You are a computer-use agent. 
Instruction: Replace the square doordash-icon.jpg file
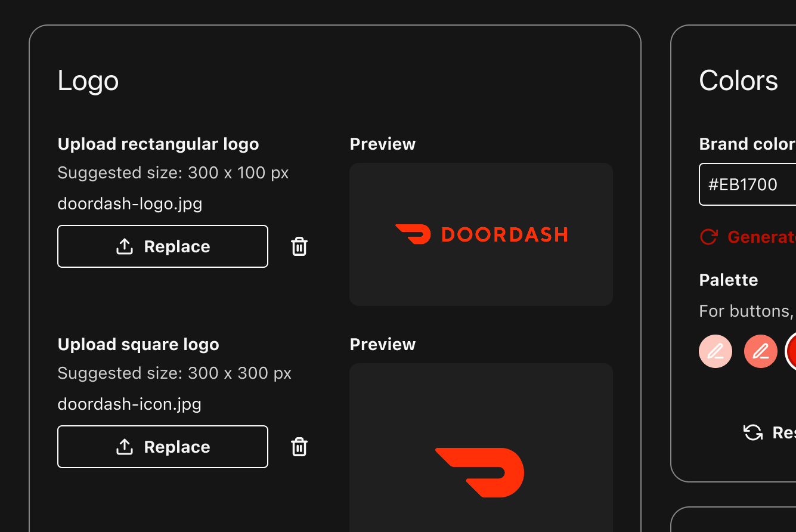coord(163,447)
